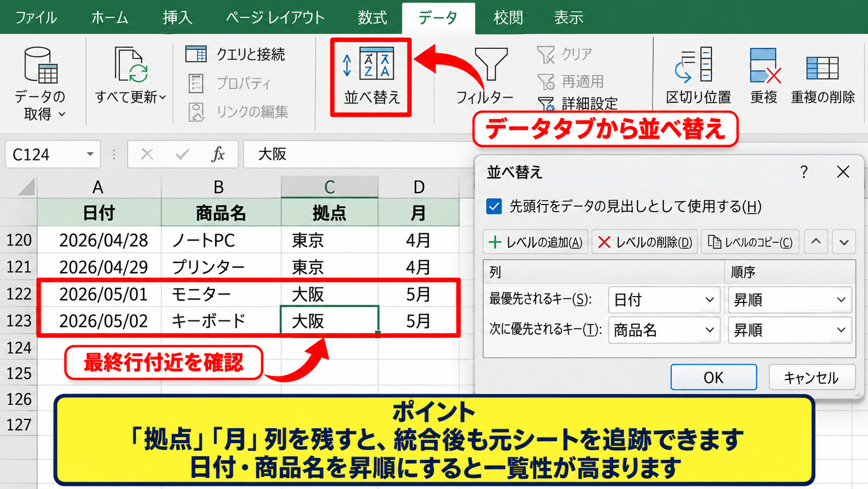Click リンクの編集 edit links item

tap(238, 112)
